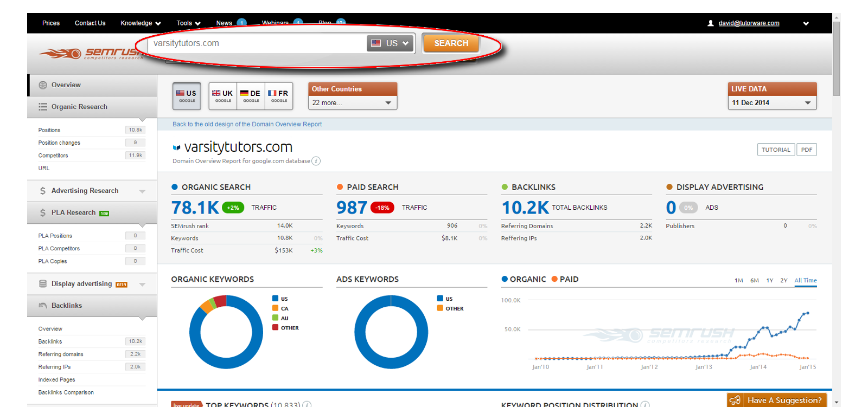Screen dimensions: 868x420
Task: Click the new badge next to PLA Research
Action: tap(104, 214)
